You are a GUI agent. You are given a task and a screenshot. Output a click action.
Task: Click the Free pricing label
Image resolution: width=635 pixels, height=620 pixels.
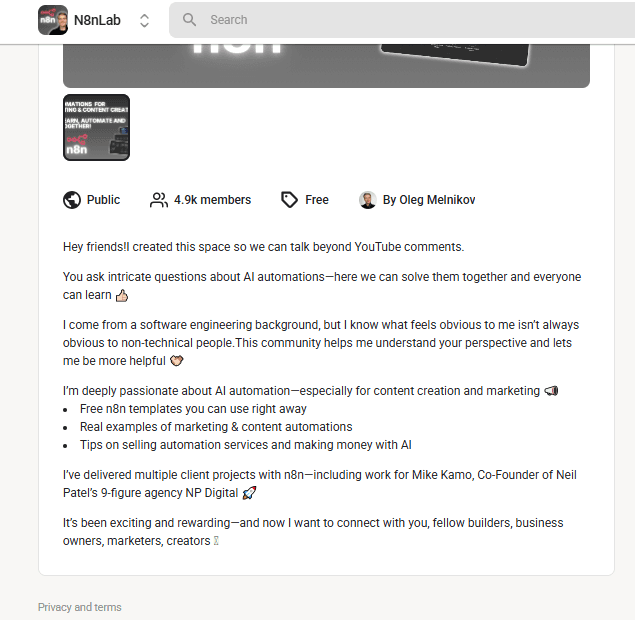point(317,200)
